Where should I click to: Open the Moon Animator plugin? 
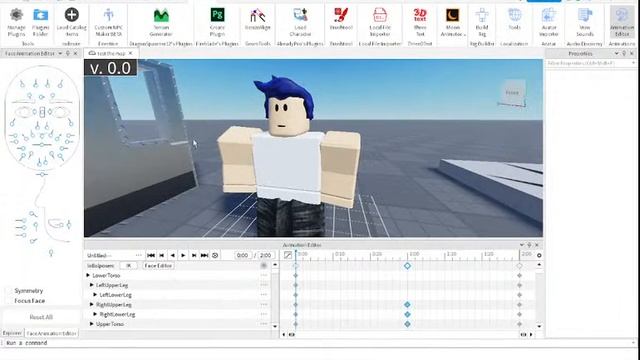452,22
